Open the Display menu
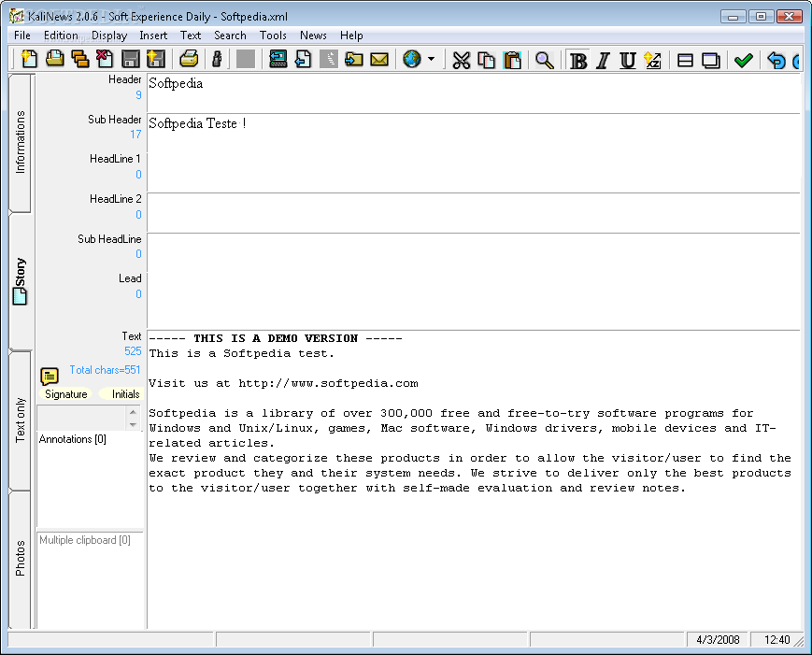This screenshot has height=655, width=812. (x=109, y=36)
